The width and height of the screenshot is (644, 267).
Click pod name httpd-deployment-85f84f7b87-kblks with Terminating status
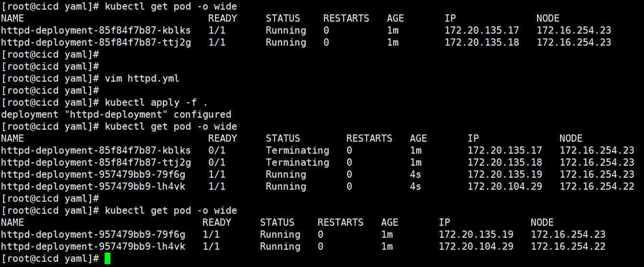96,150
